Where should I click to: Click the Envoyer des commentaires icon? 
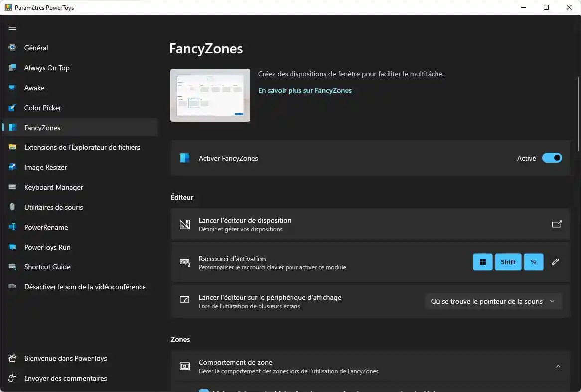tap(12, 378)
